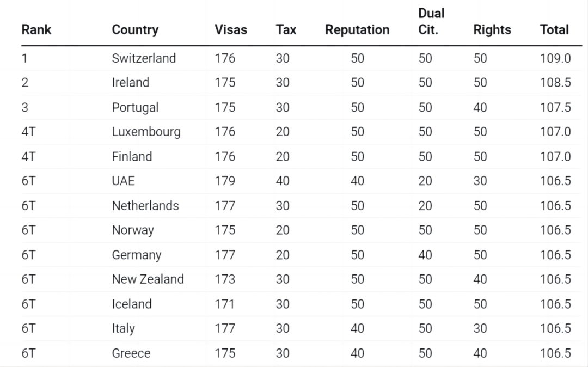This screenshot has height=367, width=588.
Task: Select the Iceland country cell
Action: point(132,304)
